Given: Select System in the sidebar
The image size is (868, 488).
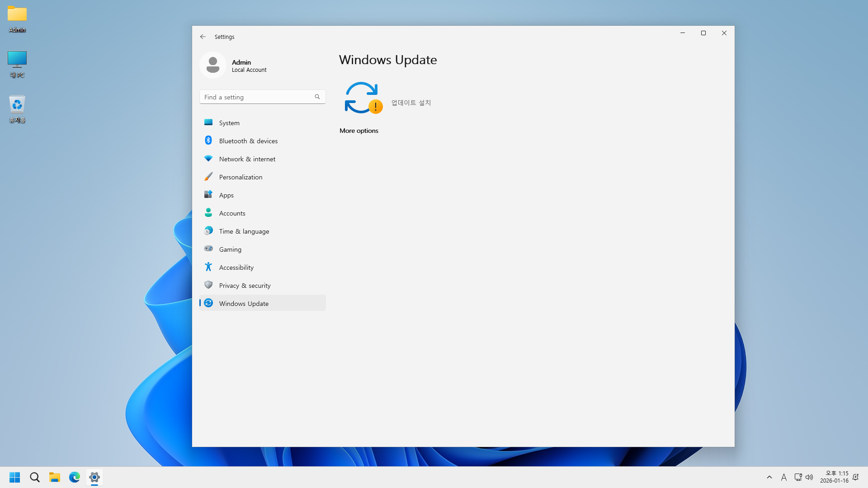Looking at the screenshot, I should tap(229, 123).
